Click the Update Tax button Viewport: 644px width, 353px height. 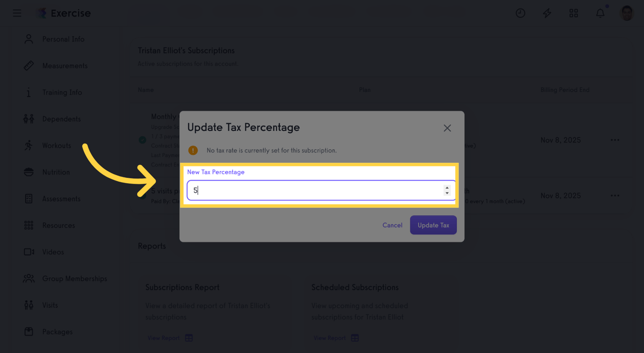coord(433,225)
